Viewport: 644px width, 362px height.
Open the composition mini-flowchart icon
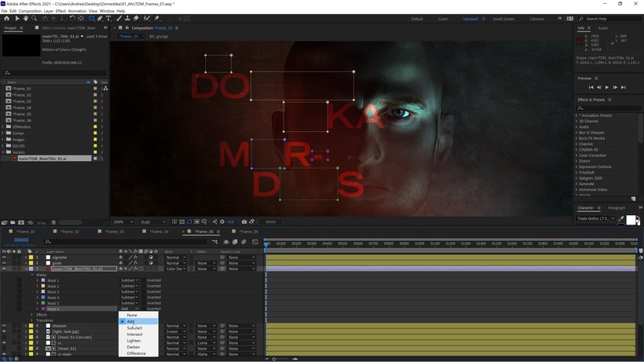click(215, 242)
